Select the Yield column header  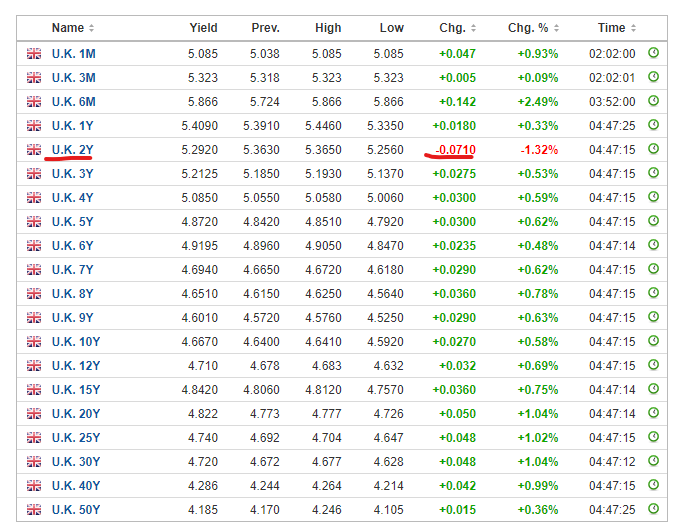pyautogui.click(x=203, y=28)
